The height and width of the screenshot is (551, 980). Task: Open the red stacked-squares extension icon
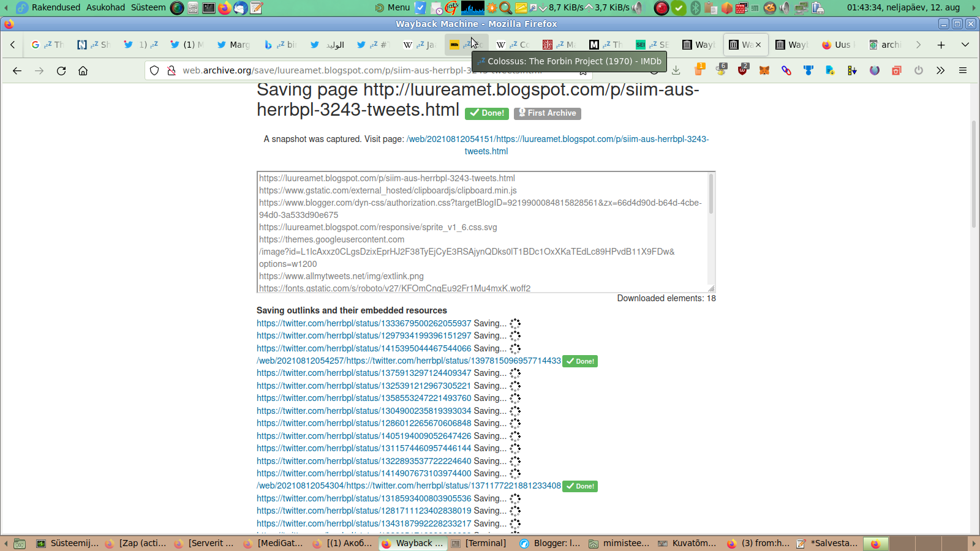click(x=897, y=71)
